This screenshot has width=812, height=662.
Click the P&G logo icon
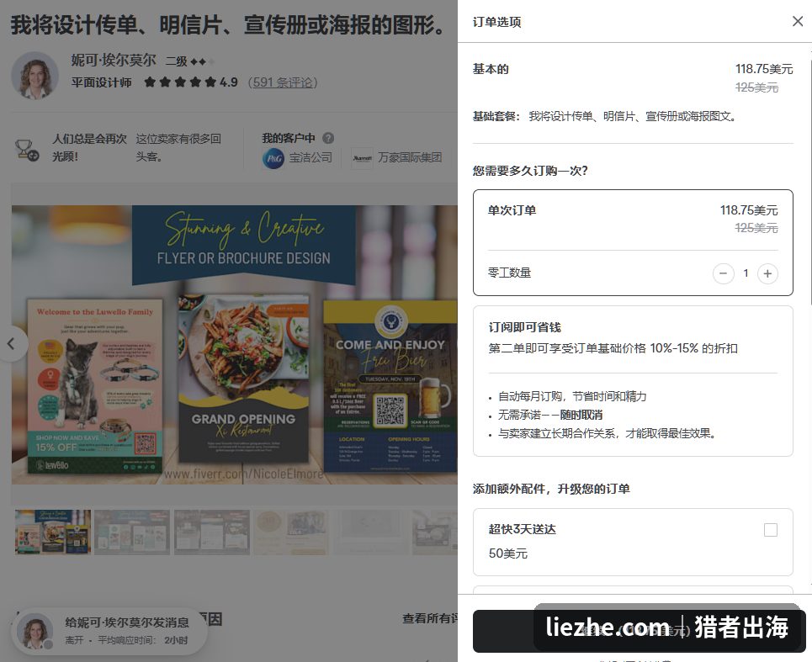click(x=273, y=158)
